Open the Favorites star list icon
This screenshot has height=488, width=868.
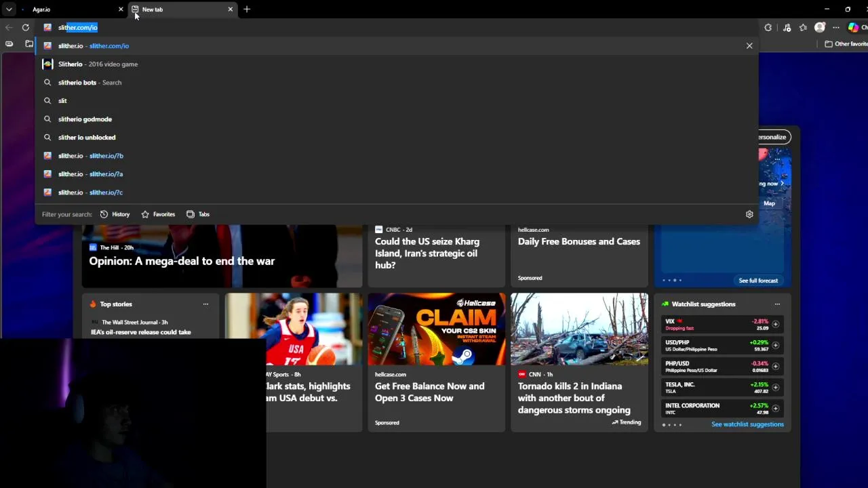804,28
